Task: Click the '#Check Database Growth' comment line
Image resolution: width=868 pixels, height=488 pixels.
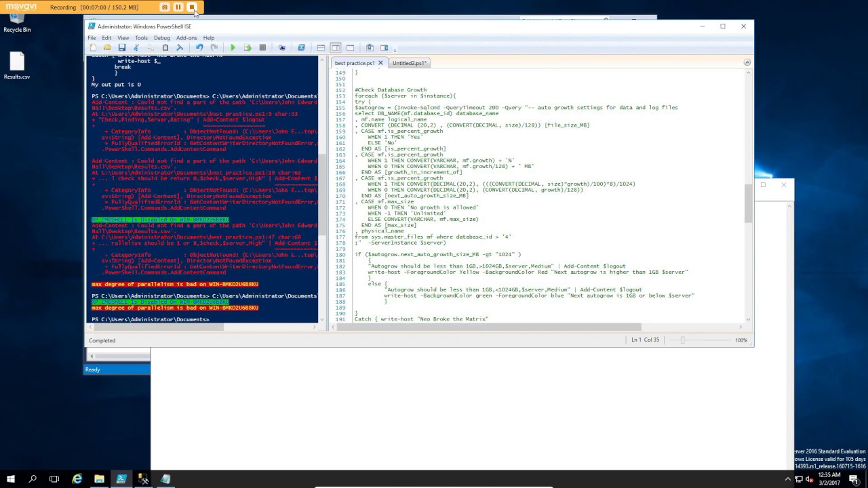Action: pyautogui.click(x=391, y=90)
